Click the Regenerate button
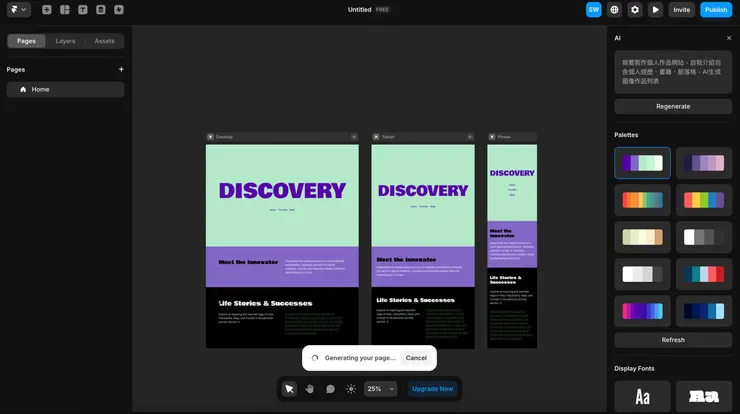 click(x=673, y=106)
